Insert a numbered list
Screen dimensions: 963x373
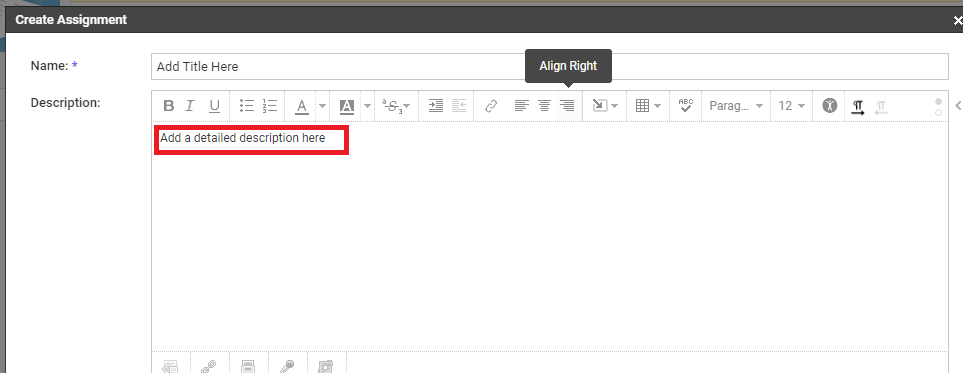(x=270, y=106)
